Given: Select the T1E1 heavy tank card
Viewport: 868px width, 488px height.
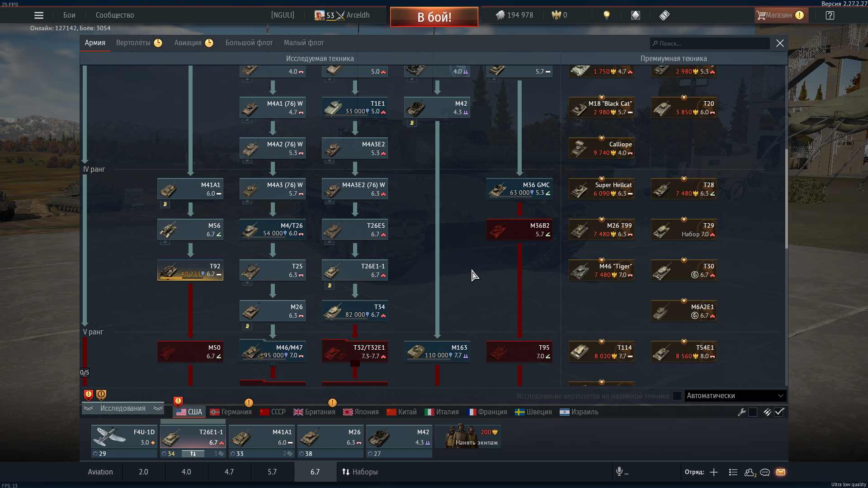Looking at the screenshot, I should pos(355,108).
